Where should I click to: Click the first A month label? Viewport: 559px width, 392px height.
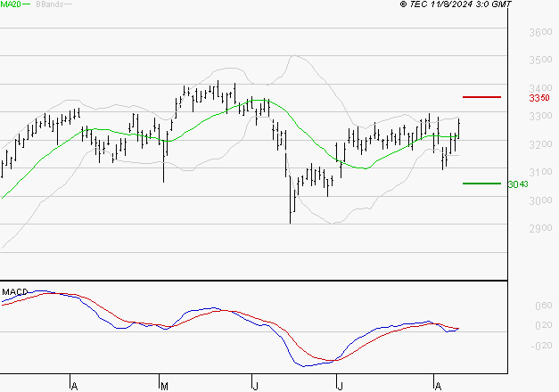[74, 387]
